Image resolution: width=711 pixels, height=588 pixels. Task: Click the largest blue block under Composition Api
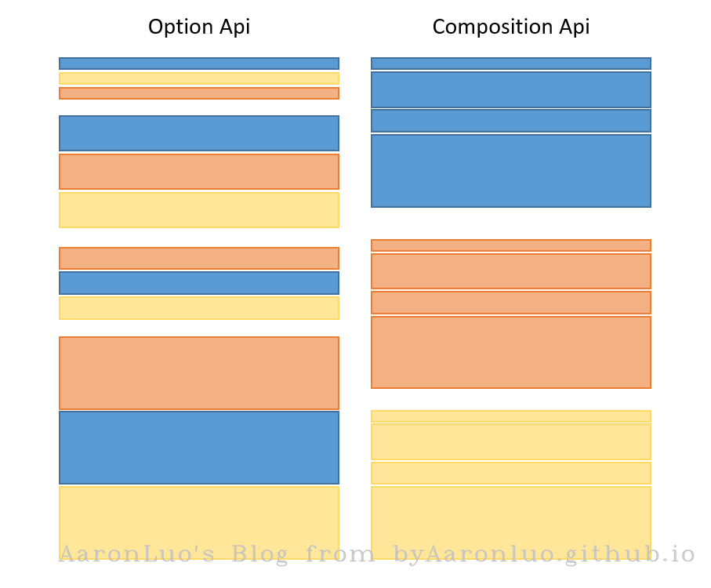point(510,171)
